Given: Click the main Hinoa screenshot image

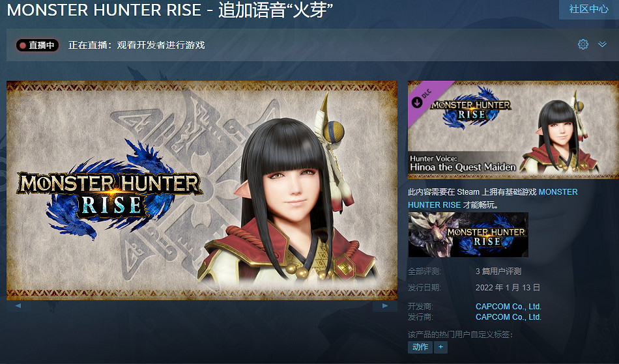Looking at the screenshot, I should coord(202,191).
